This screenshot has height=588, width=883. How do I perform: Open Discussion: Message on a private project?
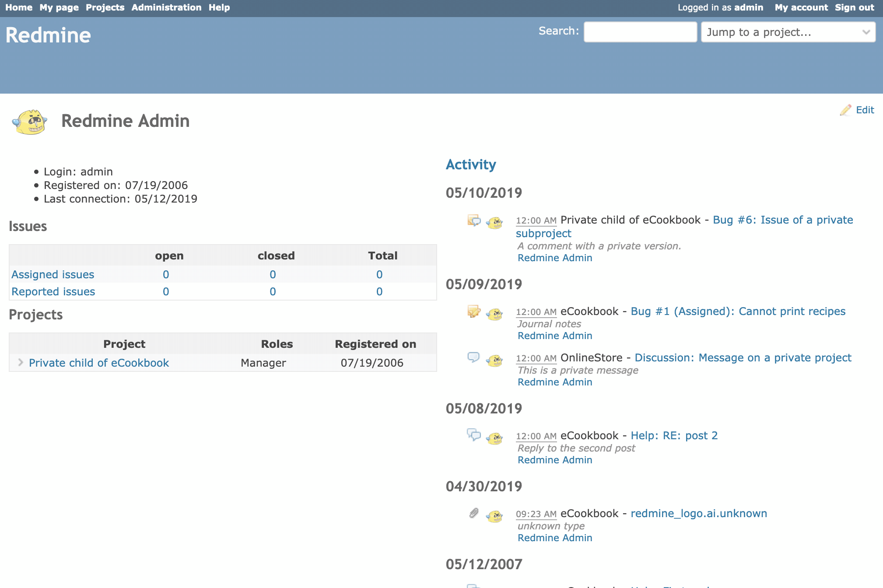point(743,358)
